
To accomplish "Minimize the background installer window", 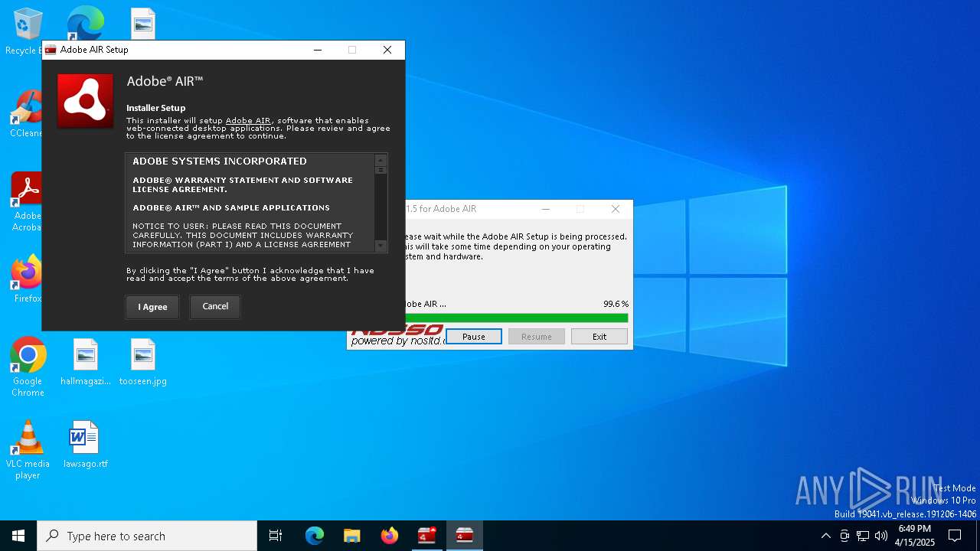I will tap(546, 209).
